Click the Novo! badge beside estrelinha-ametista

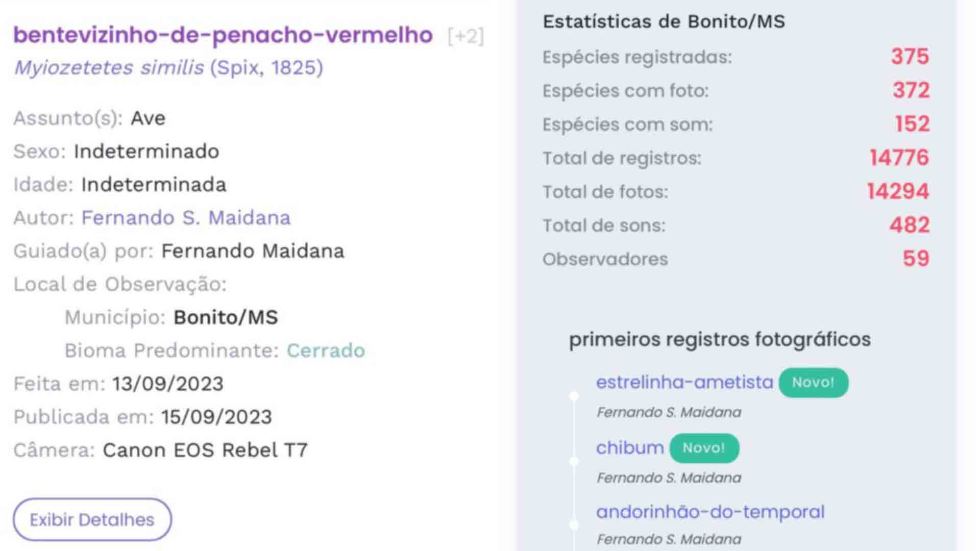(x=813, y=383)
